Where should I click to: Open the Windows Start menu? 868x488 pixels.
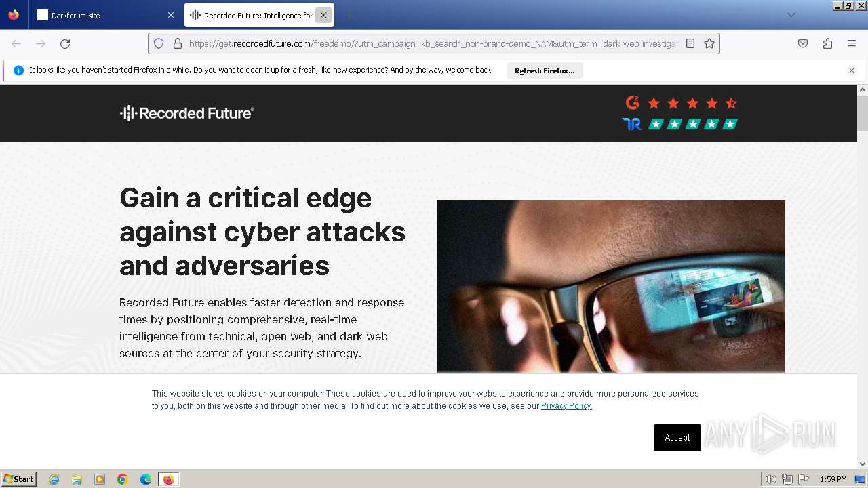(19, 479)
